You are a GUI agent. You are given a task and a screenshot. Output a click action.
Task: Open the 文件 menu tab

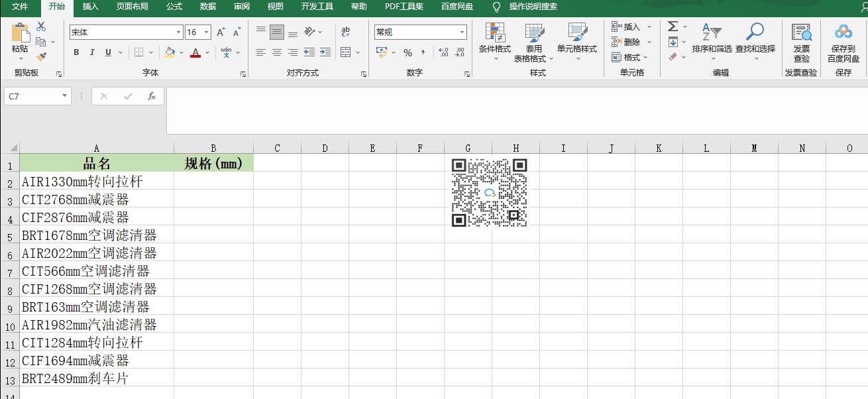point(20,7)
